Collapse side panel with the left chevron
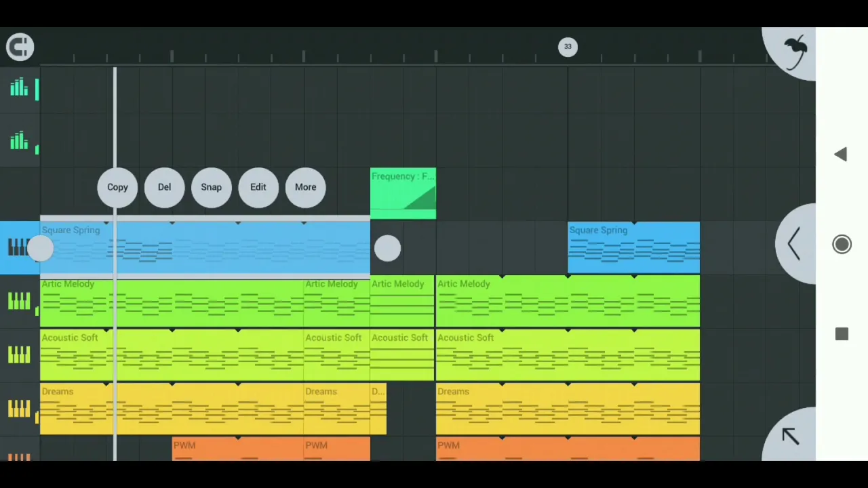Screen dimensions: 868x488 tap(794, 243)
